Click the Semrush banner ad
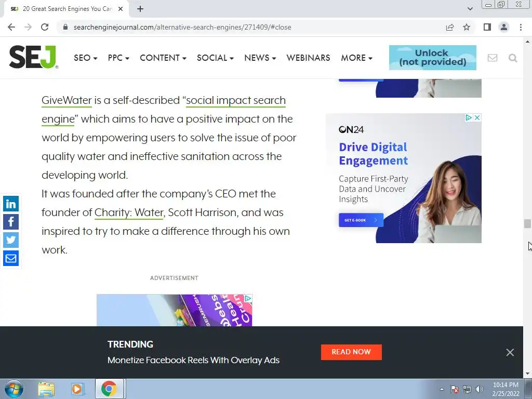 click(174, 310)
